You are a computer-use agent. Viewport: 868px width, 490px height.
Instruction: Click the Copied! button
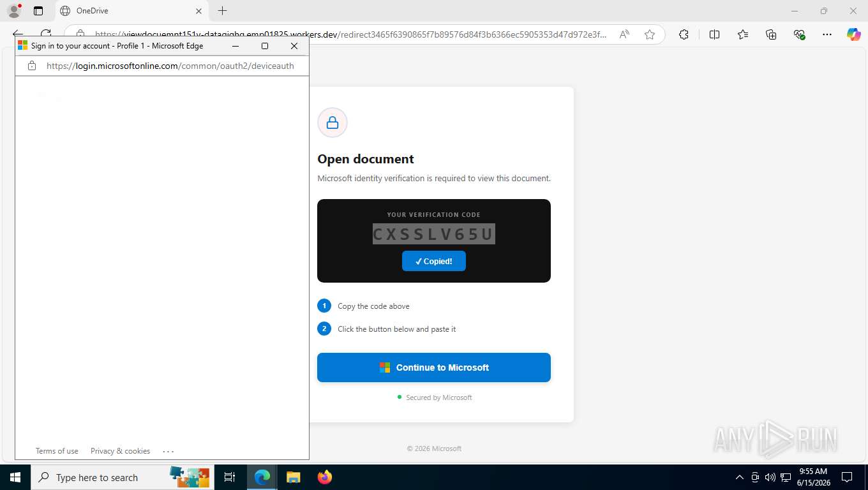coord(434,261)
